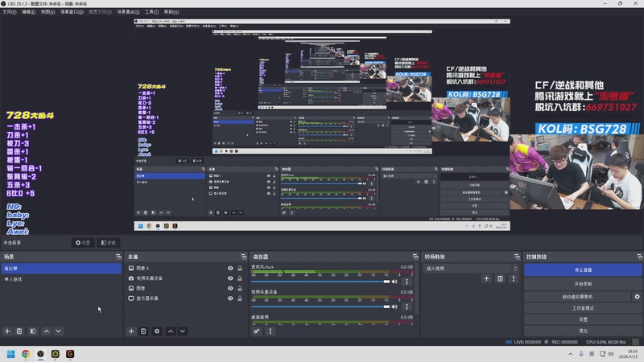Select the 显示器采集 source row
The width and height of the screenshot is (644, 362).
[x=185, y=298]
